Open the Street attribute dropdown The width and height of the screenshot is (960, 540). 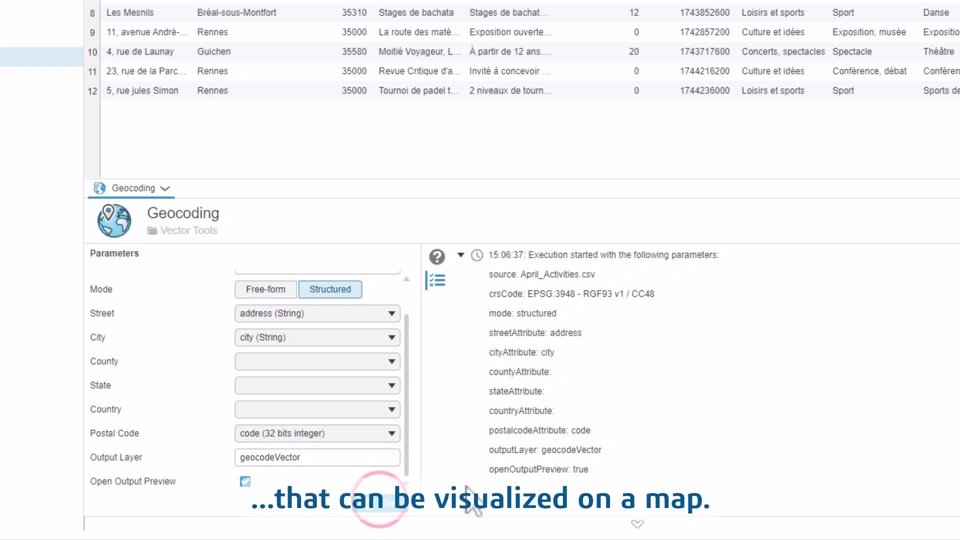(x=317, y=313)
